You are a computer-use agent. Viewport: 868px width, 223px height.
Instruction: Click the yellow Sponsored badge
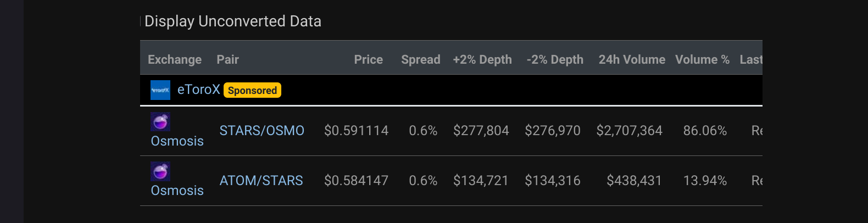[252, 90]
